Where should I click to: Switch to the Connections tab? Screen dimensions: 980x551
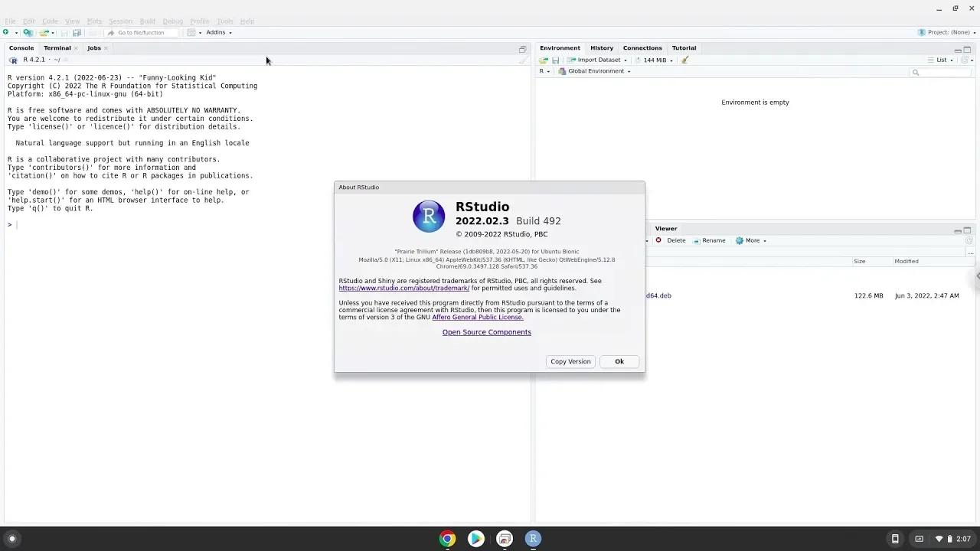tap(642, 47)
